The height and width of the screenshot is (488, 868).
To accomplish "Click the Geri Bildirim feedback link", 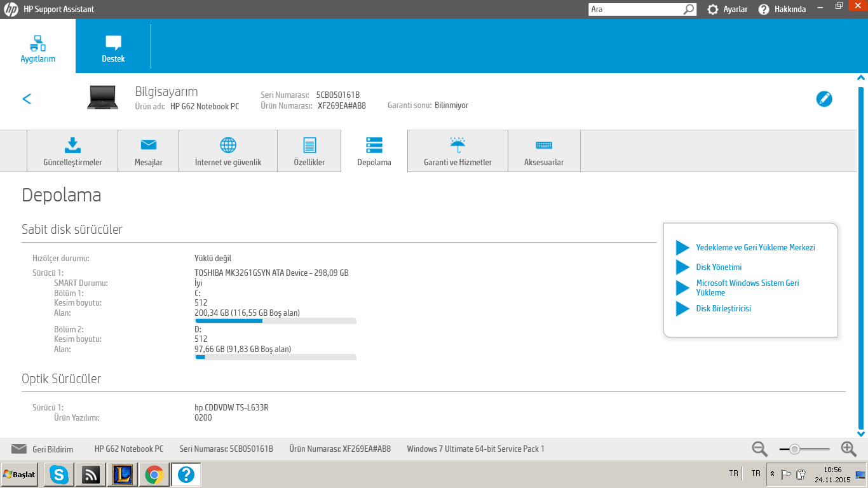I will [x=53, y=449].
